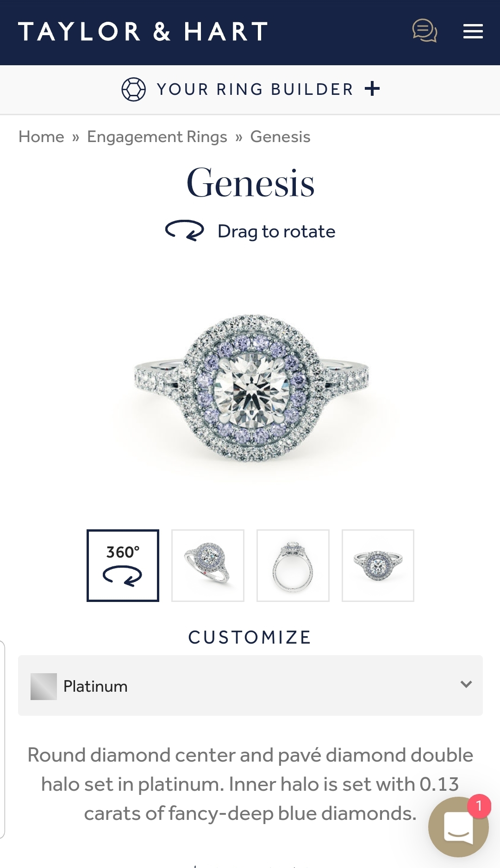Click the Platinum color swatch
The image size is (500, 868).
click(44, 686)
